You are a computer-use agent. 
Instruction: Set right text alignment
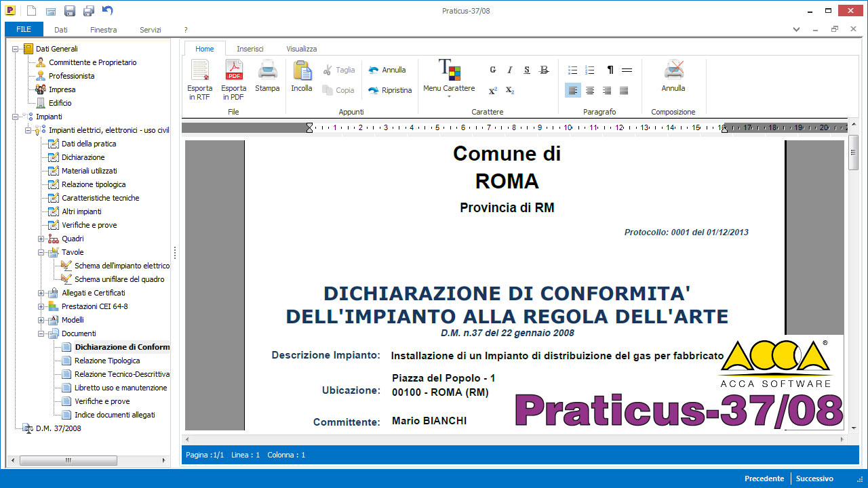(x=607, y=90)
